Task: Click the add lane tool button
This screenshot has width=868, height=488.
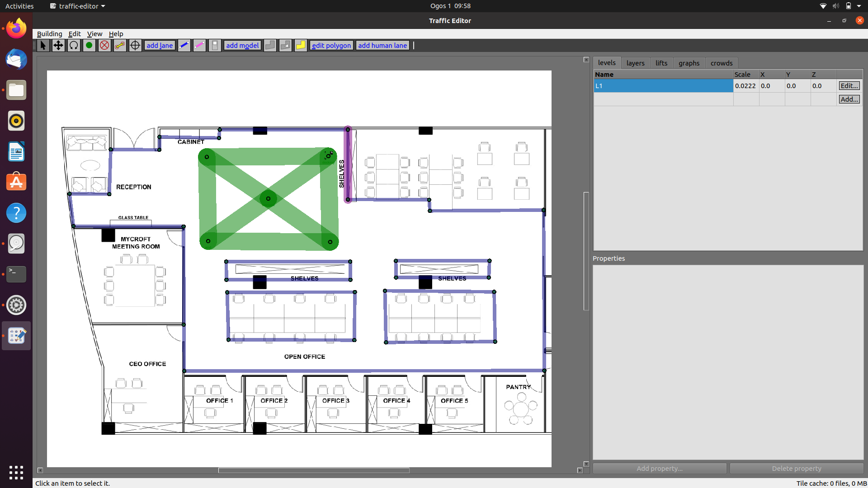Action: 160,45
